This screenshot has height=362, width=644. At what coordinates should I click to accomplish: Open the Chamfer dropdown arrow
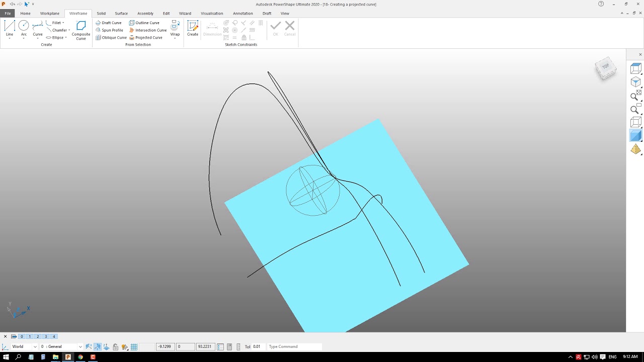pos(69,30)
